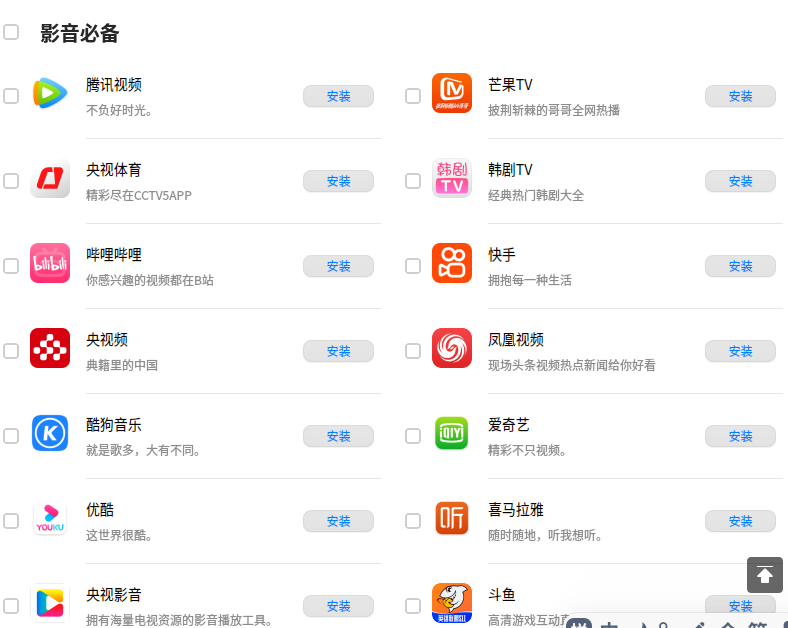Click the 腾讯视频 app name
The width and height of the screenshot is (788, 628).
(x=114, y=85)
